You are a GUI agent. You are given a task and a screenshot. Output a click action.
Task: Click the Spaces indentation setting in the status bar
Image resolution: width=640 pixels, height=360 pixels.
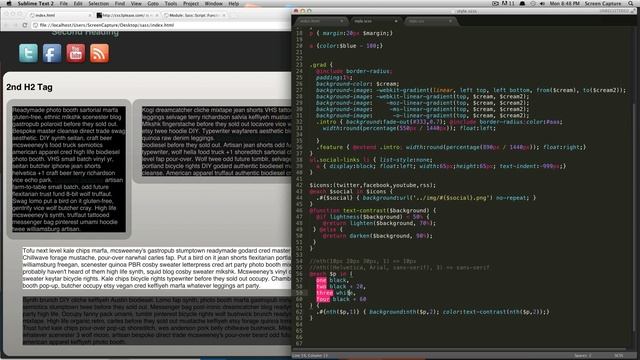click(x=583, y=356)
